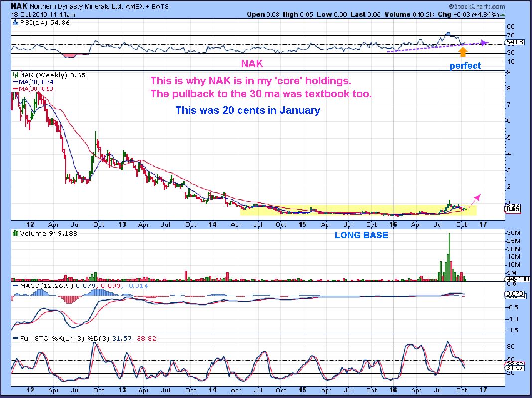This screenshot has width=532, height=398.
Task: Click the 0.65 price tag on right price axis
Action: coord(513,209)
